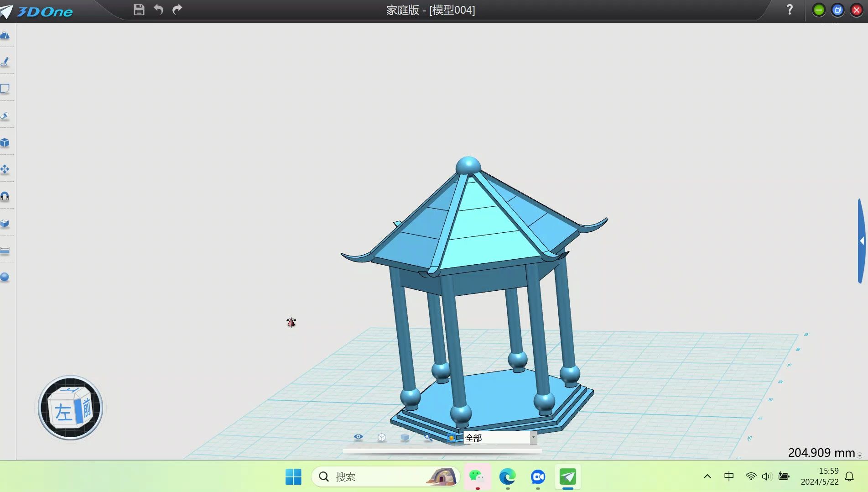Open the sketch drawing tool

point(5,62)
